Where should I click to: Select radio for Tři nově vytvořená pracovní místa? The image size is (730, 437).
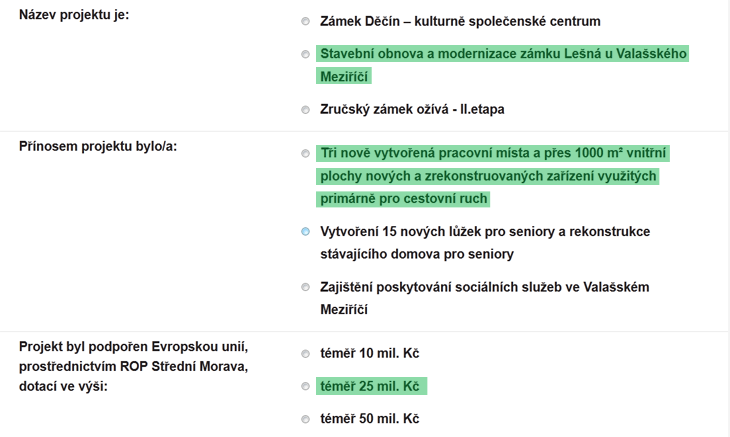(305, 154)
